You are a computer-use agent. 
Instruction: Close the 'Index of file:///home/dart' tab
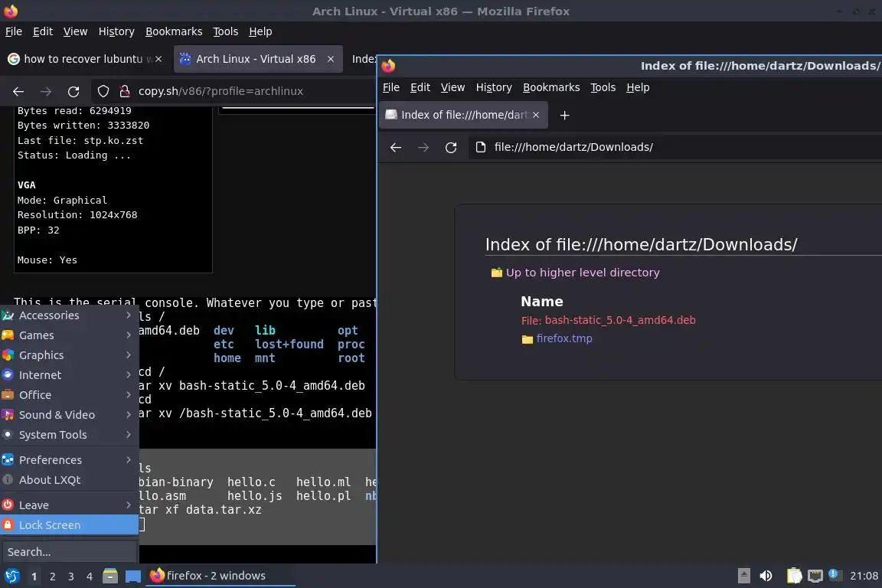(536, 115)
